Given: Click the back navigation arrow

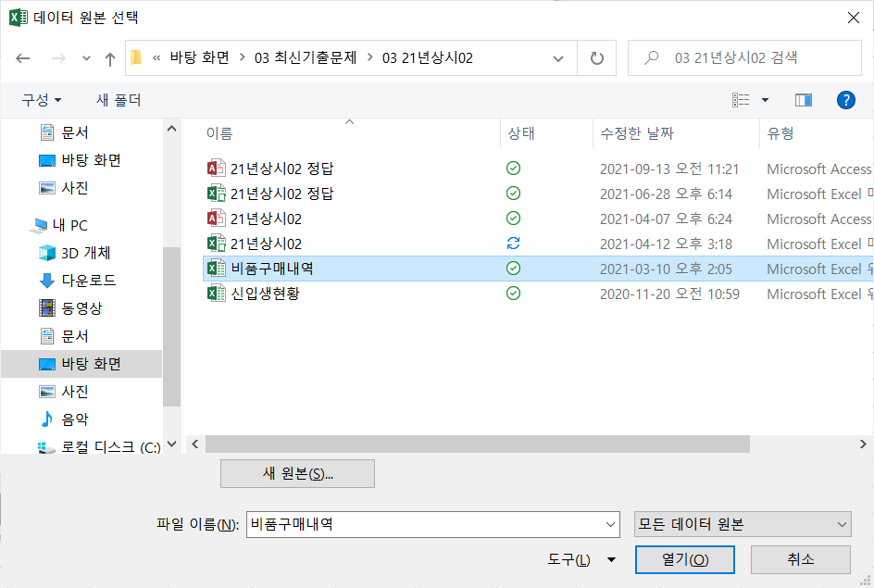Looking at the screenshot, I should click(23, 58).
